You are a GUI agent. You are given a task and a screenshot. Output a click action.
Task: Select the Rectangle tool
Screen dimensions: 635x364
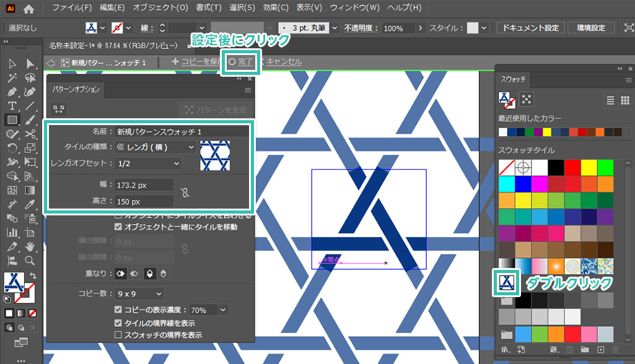pyautogui.click(x=12, y=119)
